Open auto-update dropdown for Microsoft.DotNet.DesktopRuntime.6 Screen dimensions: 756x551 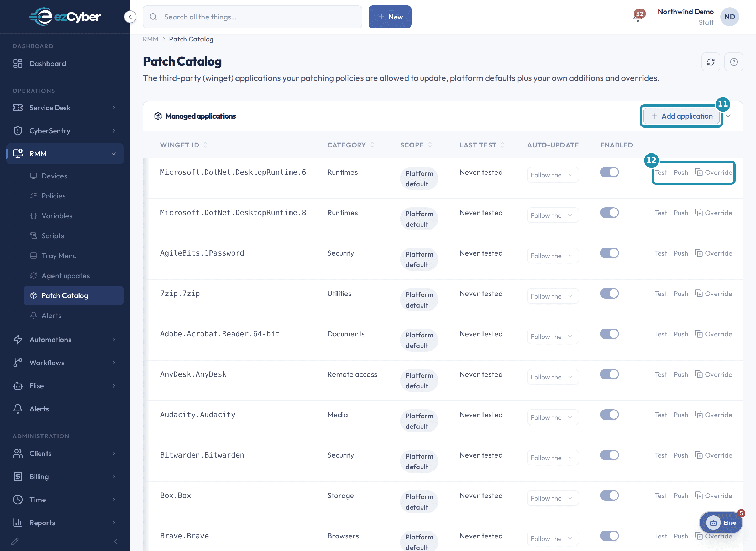click(x=553, y=175)
